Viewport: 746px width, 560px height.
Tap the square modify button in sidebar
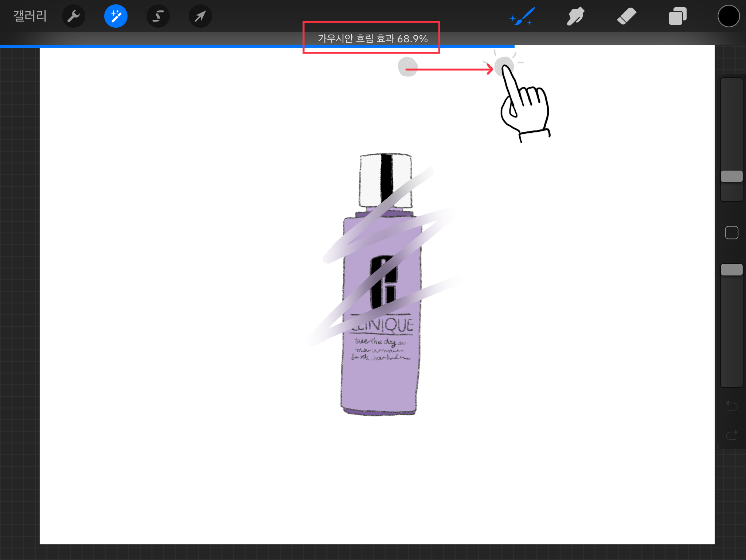(x=731, y=233)
